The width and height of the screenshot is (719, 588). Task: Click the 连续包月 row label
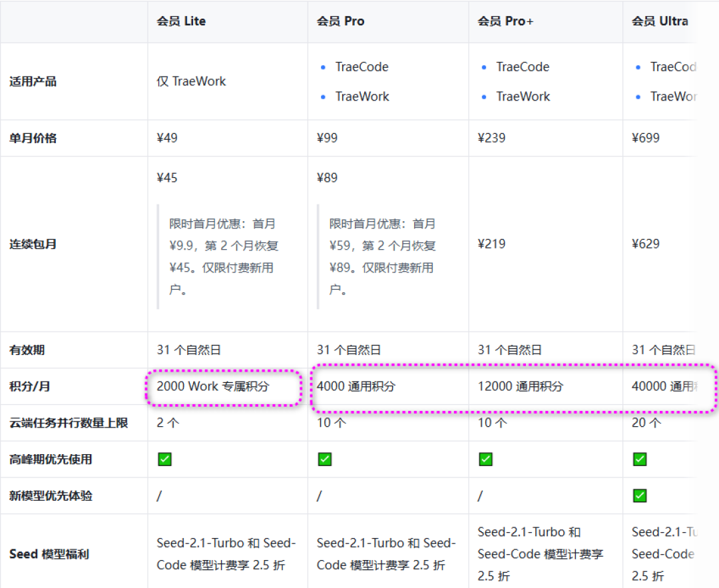(x=33, y=244)
